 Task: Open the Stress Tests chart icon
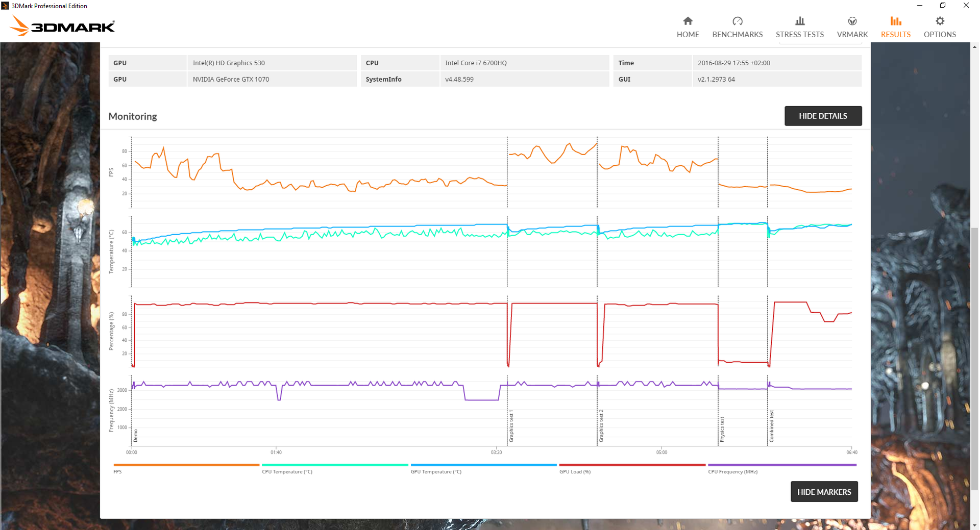click(x=799, y=21)
